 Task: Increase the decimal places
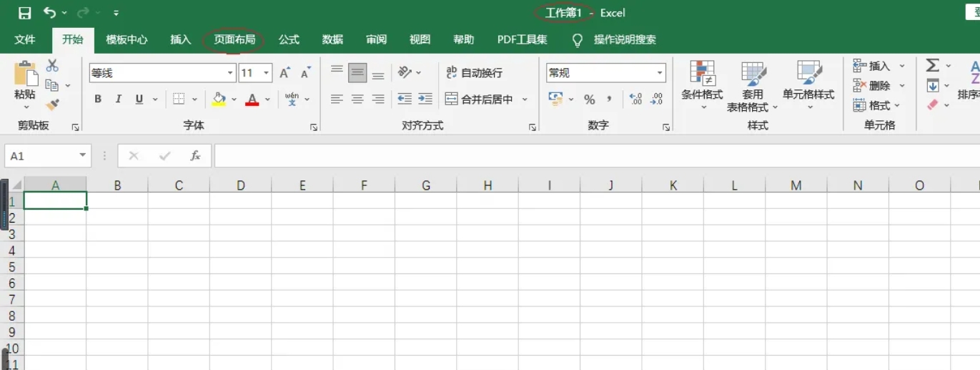[636, 99]
